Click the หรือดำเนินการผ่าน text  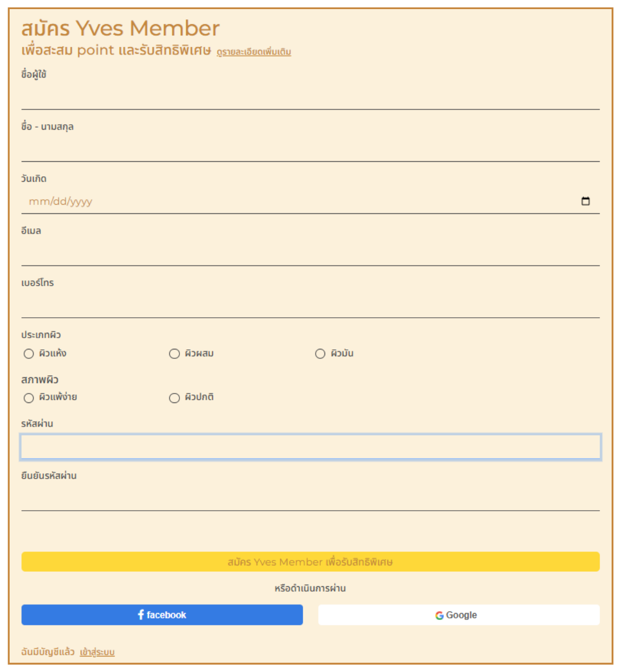point(310,588)
